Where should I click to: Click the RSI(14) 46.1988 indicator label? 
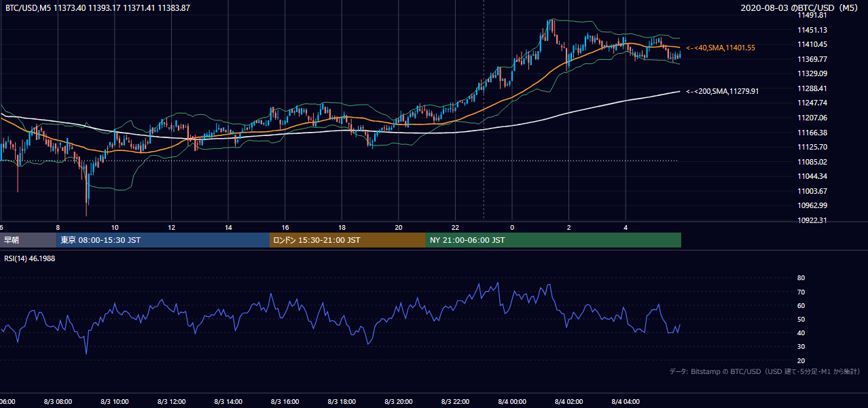(29, 258)
